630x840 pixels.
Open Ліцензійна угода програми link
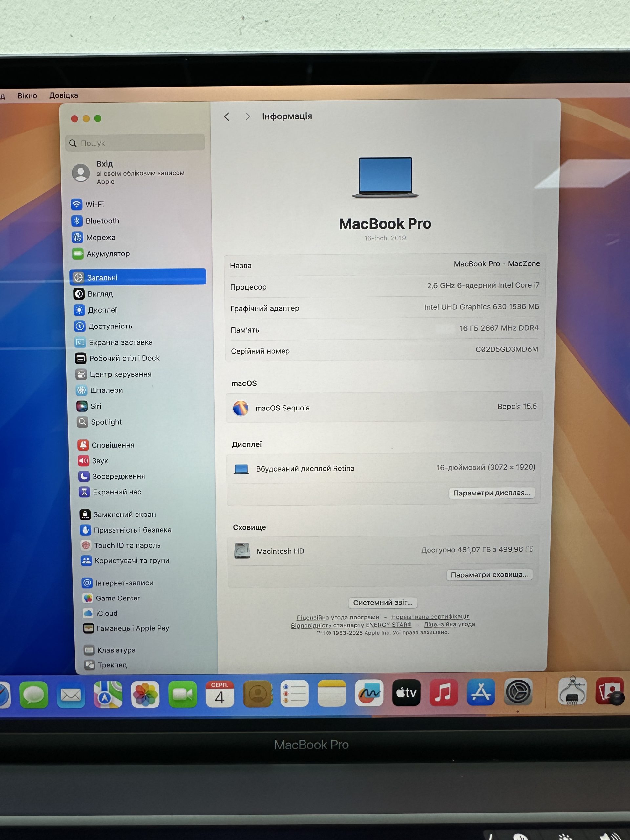[338, 617]
